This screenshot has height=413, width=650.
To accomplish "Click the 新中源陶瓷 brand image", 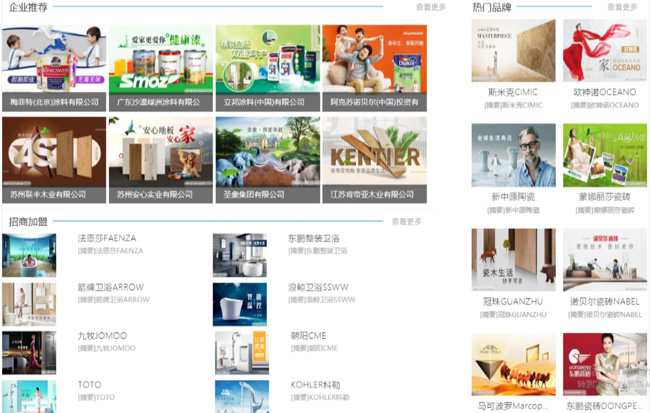I will pos(514,155).
